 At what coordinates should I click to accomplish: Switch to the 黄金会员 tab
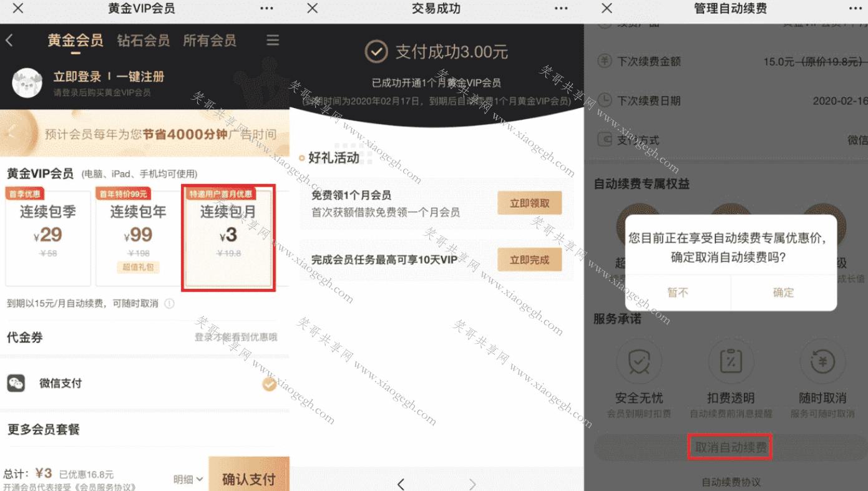point(76,41)
